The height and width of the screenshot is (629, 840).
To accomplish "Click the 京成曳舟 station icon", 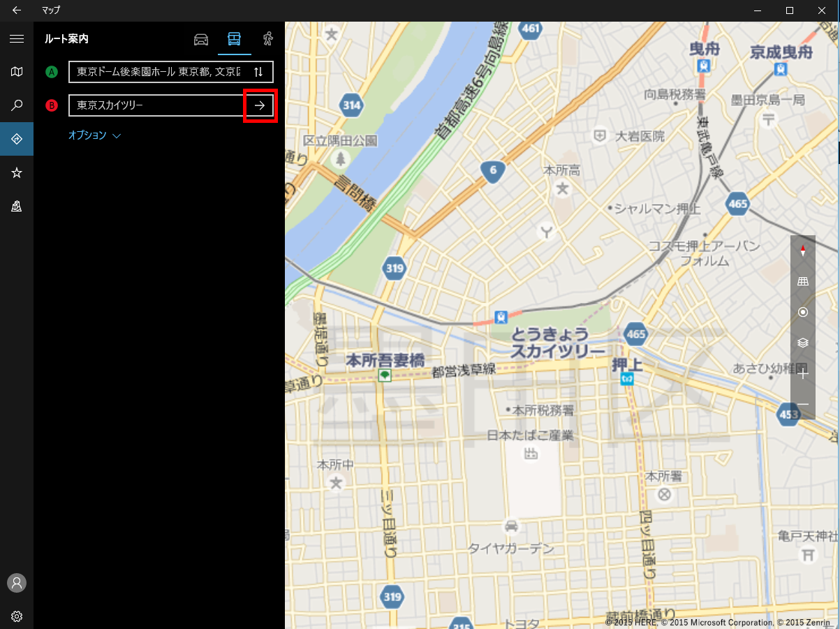I will pos(781,68).
